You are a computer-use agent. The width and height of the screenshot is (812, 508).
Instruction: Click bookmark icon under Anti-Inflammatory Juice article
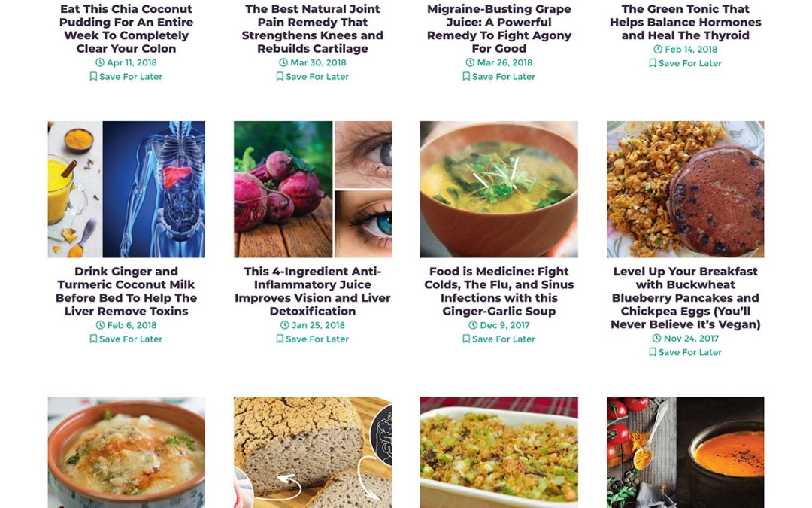[x=280, y=339]
